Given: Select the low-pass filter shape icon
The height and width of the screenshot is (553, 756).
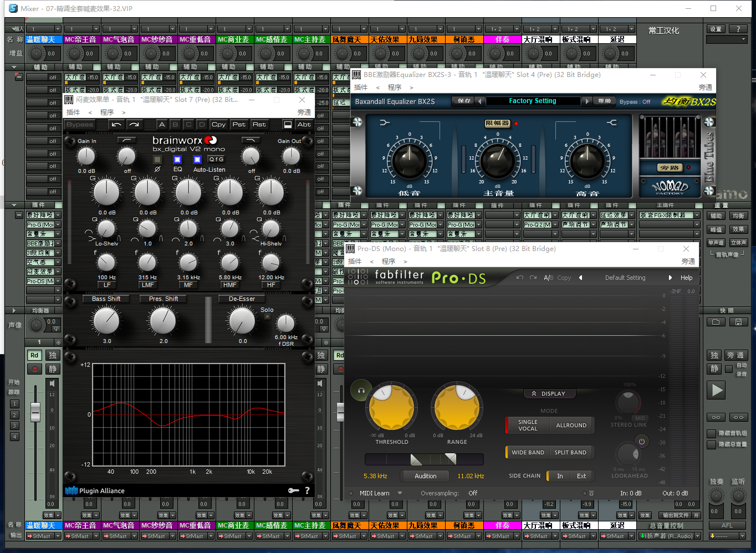Looking at the screenshot, I should [251, 140].
